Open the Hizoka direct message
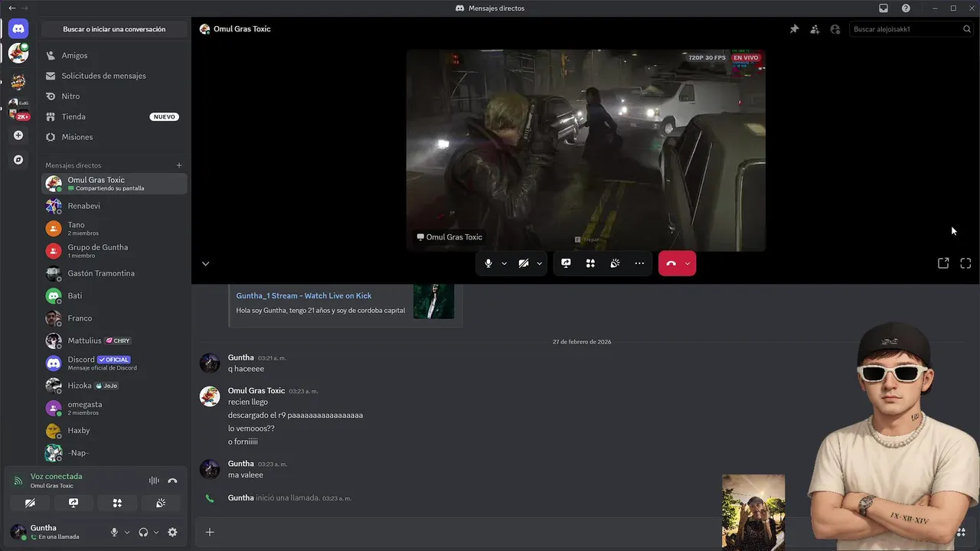The height and width of the screenshot is (551, 980). [x=114, y=385]
